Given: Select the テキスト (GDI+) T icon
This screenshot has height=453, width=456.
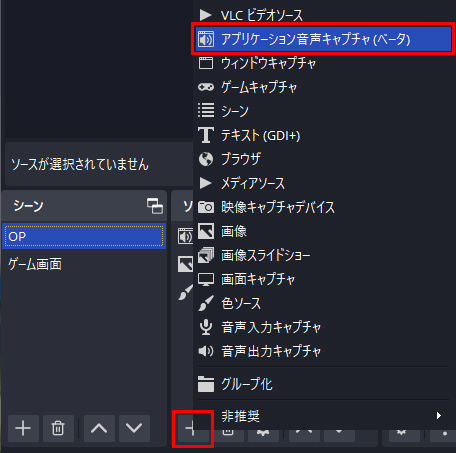Looking at the screenshot, I should coord(206,135).
